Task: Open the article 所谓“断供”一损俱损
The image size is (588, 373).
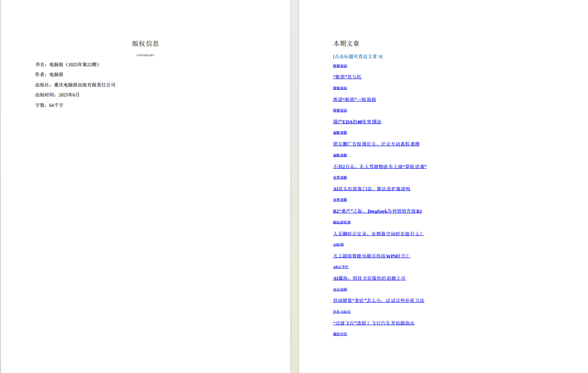Action: [354, 99]
